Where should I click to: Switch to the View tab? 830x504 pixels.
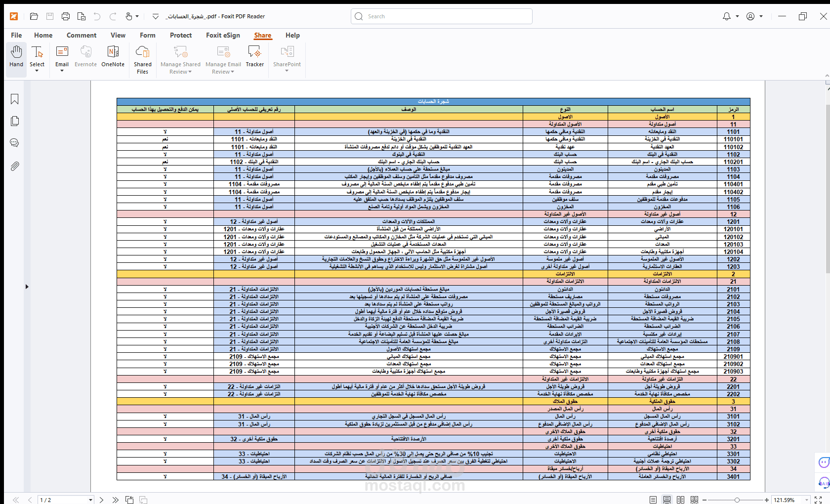coord(118,35)
